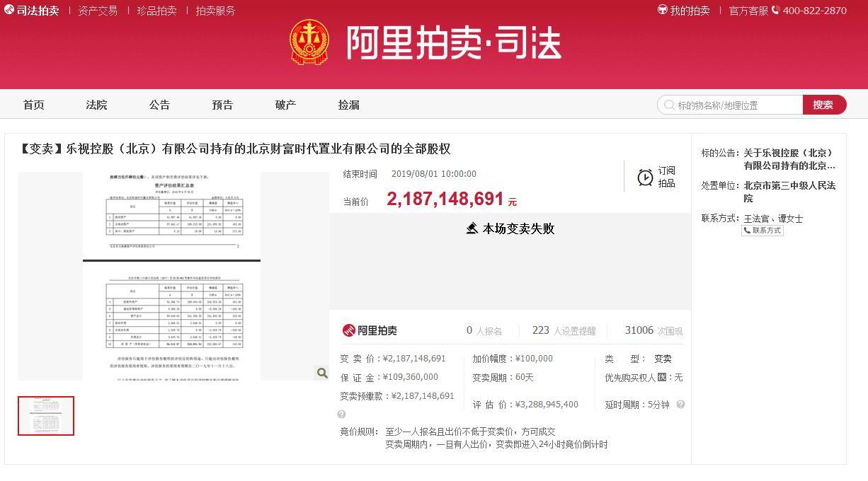Go to 捡漏 tab
Viewport: 868px width, 481px height.
[349, 105]
